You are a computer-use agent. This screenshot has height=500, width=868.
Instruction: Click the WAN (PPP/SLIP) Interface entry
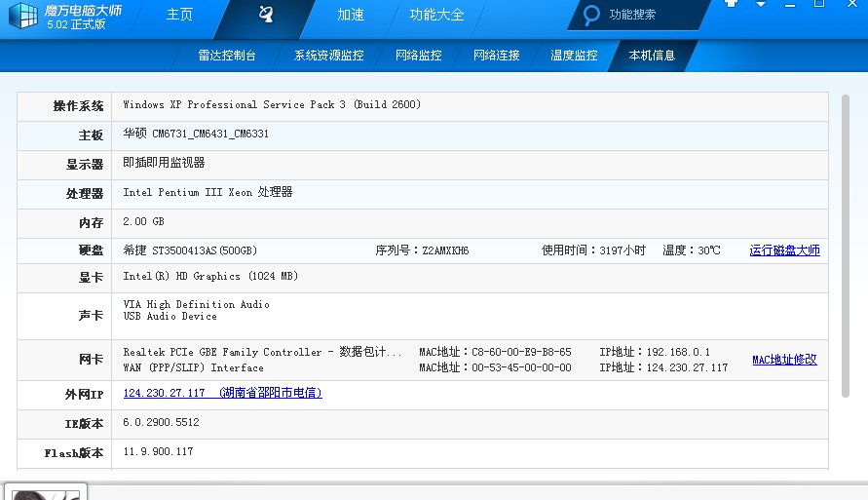[x=193, y=367]
